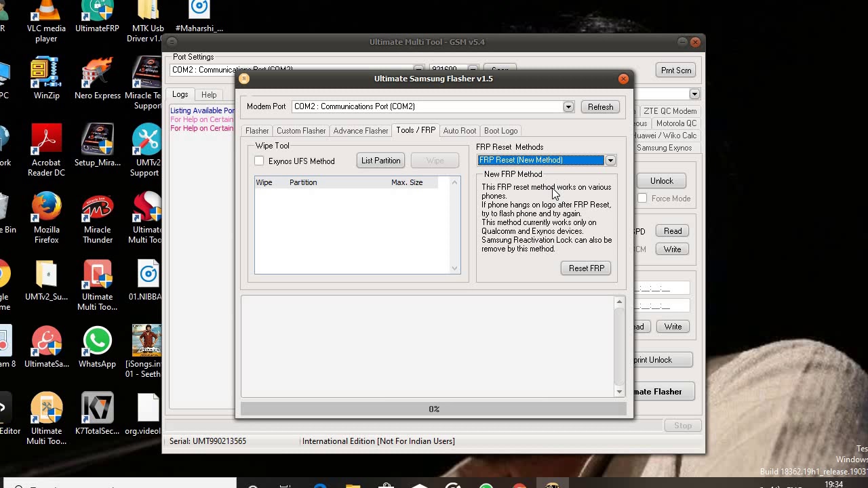868x488 pixels.
Task: Open Port Settings dropdown in GSM window
Action: pos(418,70)
